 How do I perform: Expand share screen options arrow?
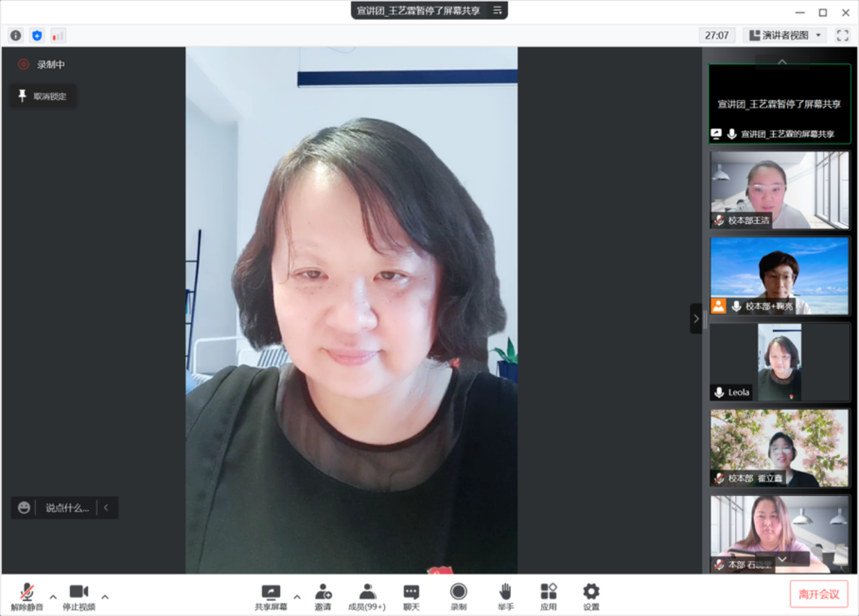coord(297,597)
